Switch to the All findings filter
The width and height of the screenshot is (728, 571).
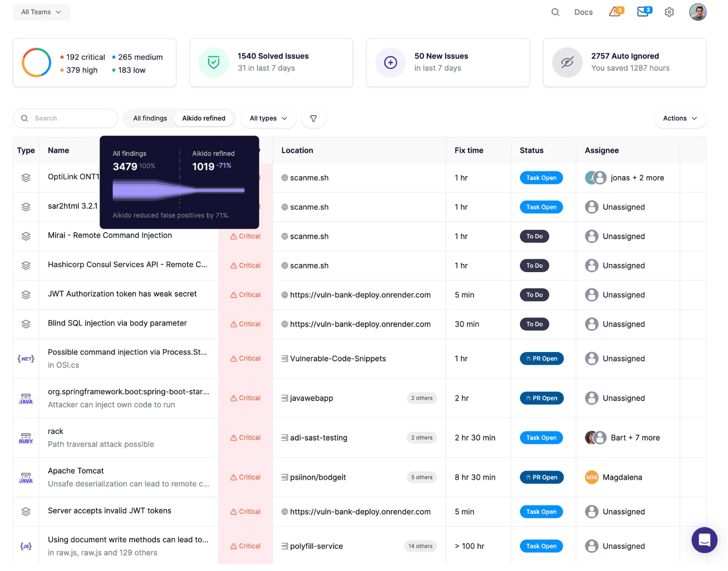tap(150, 118)
